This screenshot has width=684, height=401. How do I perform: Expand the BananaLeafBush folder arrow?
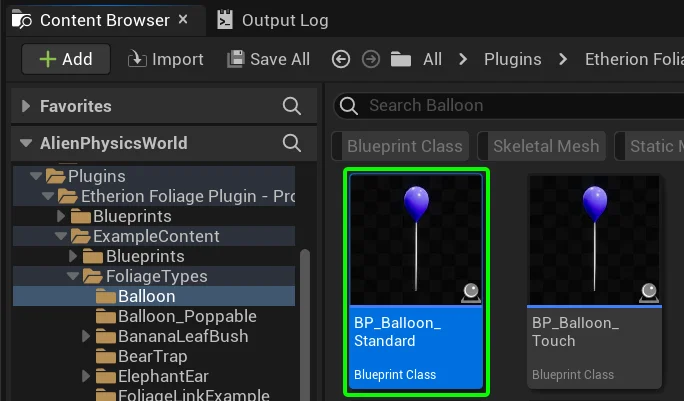click(85, 336)
